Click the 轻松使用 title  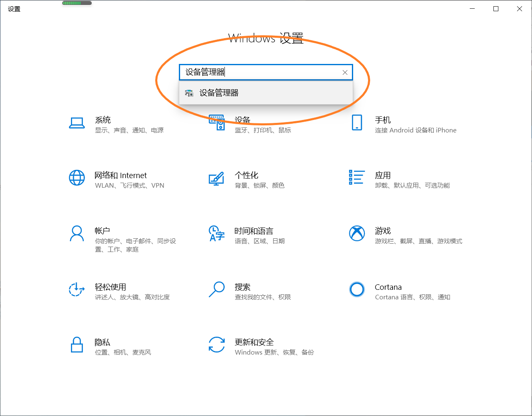(110, 287)
